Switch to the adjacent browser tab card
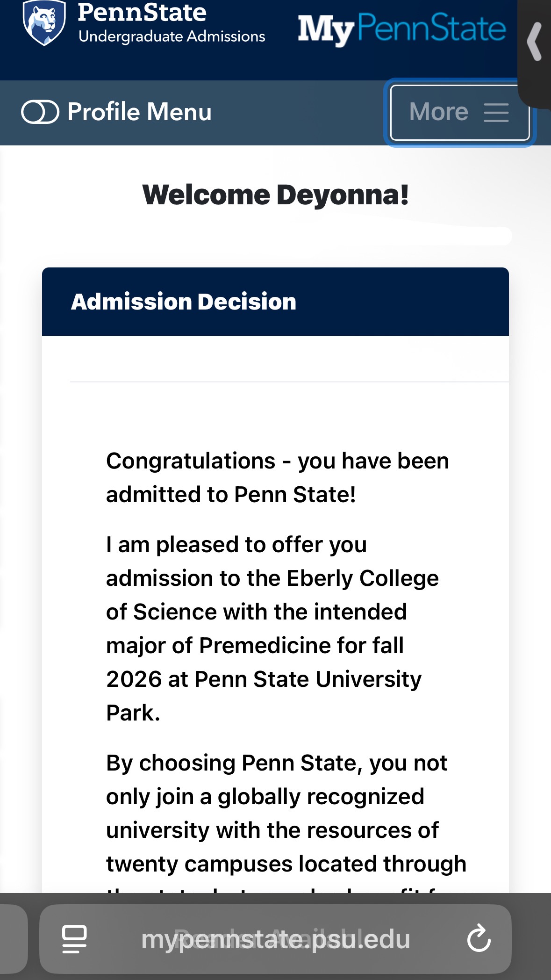Screen dimensions: 551x980 click(x=13, y=938)
